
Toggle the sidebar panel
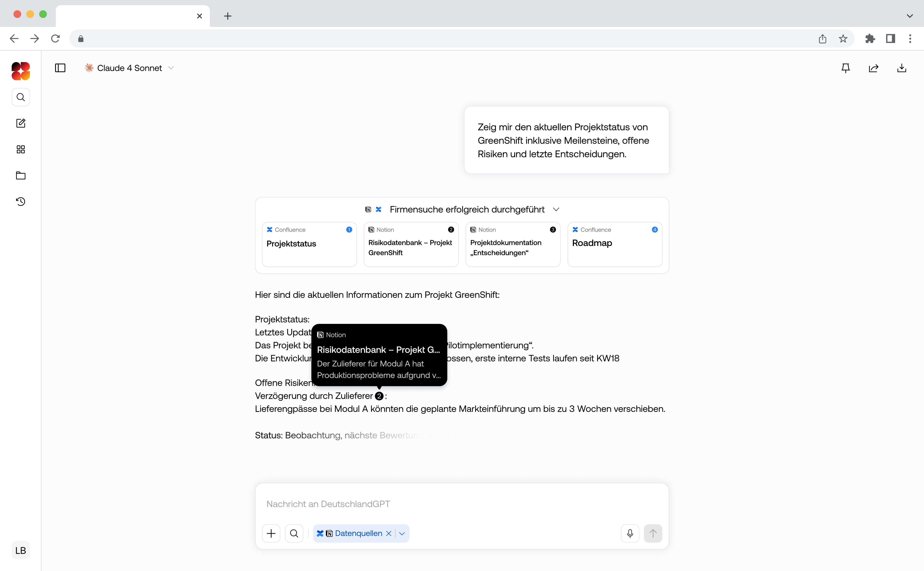point(60,68)
